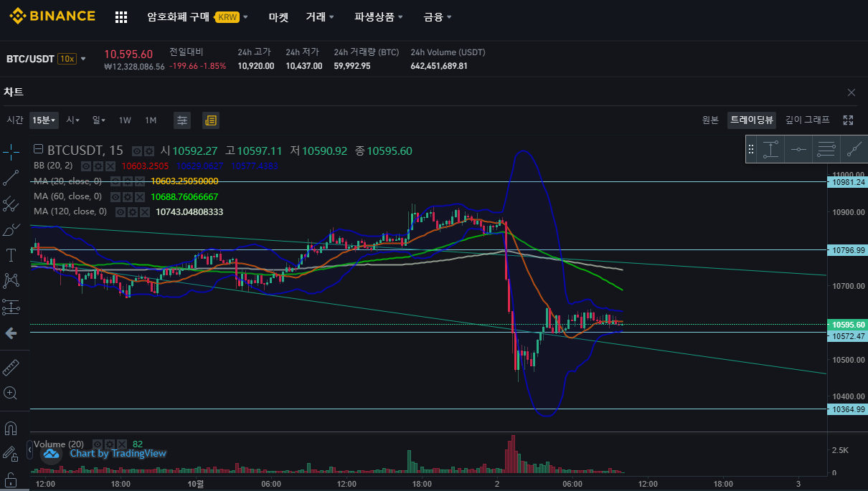Viewport: 868px width, 491px height.
Task: Click the 10x leverage badge
Action: [67, 59]
